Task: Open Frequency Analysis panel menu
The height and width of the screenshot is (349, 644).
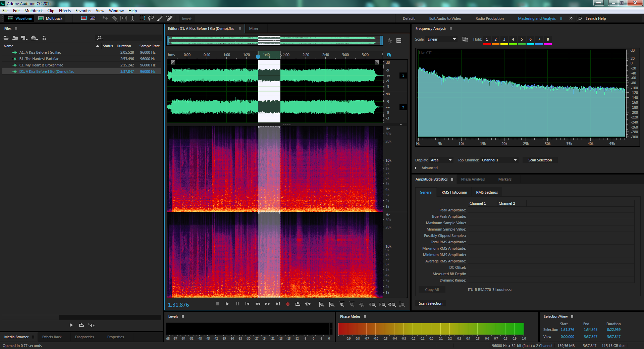Action: click(x=450, y=29)
